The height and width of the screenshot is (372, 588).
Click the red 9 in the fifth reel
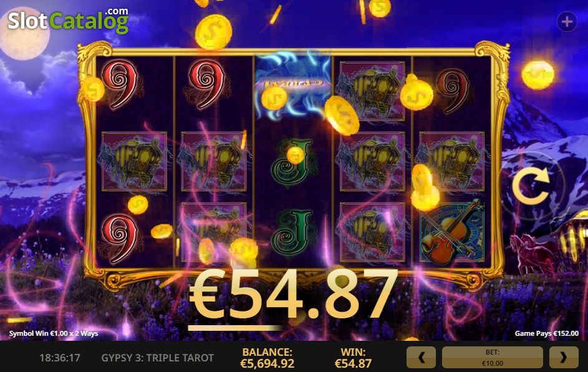[452, 91]
